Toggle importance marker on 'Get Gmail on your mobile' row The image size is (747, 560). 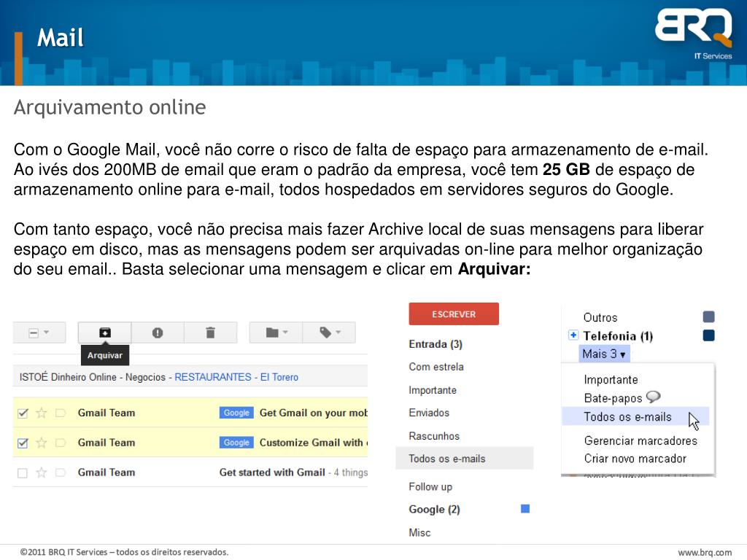(x=60, y=413)
